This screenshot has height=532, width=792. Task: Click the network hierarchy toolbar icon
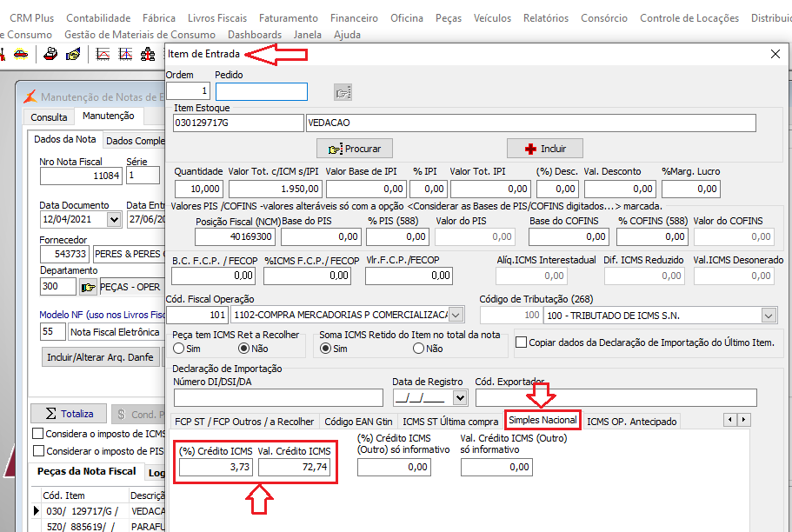coord(147,54)
